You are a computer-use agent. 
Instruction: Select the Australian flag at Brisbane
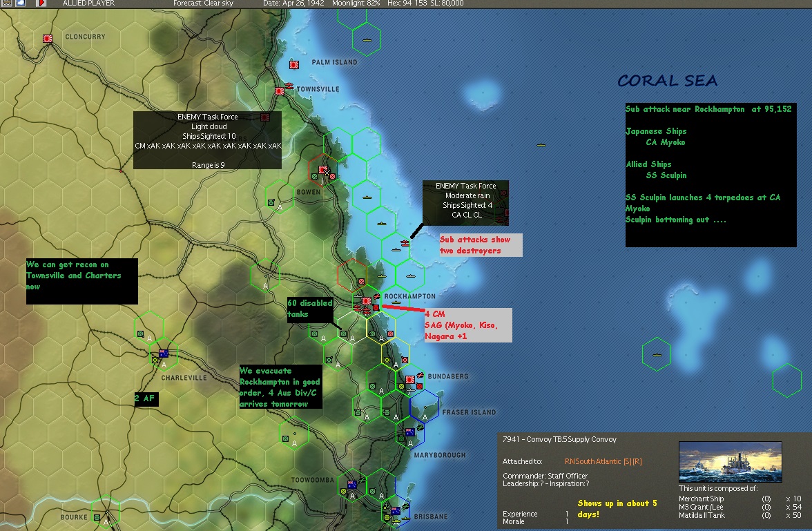pos(395,511)
